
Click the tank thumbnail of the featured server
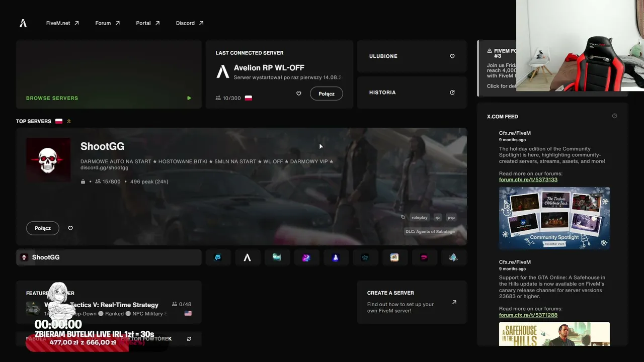coord(33,309)
